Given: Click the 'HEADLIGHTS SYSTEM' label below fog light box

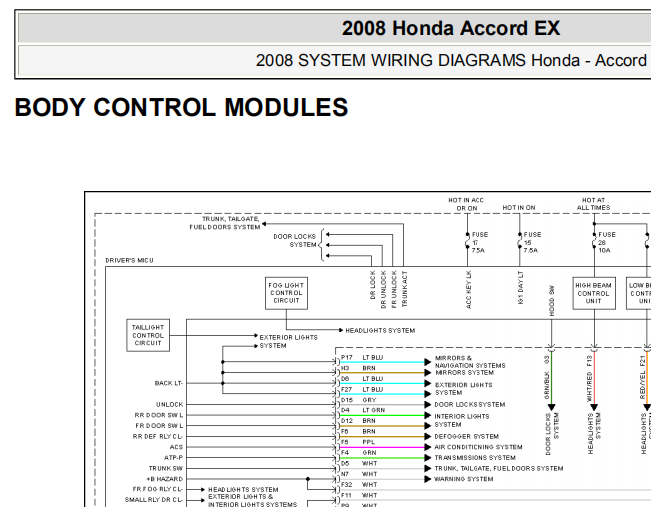Looking at the screenshot, I should (380, 331).
